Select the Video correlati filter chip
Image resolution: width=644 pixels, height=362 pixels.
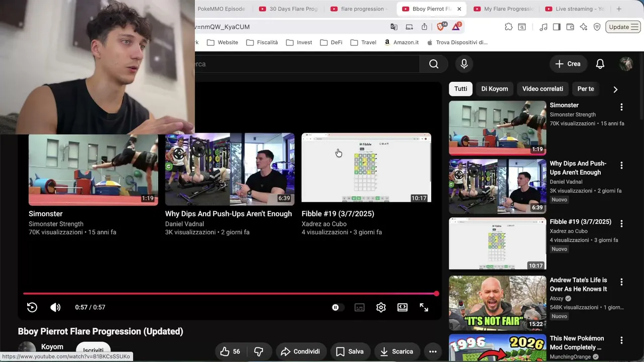(x=542, y=88)
